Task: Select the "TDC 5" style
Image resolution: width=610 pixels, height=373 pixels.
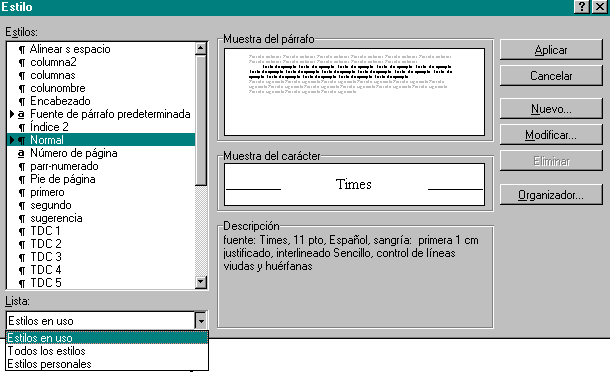Action: point(101,283)
